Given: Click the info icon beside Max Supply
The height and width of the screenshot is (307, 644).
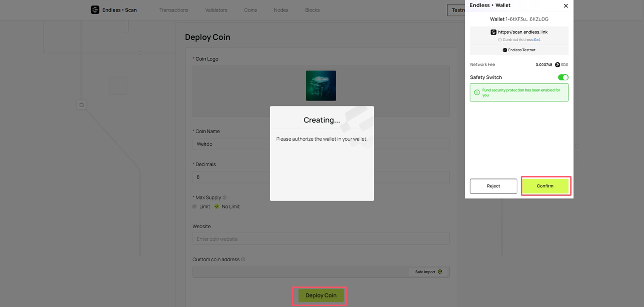Looking at the screenshot, I should click(x=224, y=197).
